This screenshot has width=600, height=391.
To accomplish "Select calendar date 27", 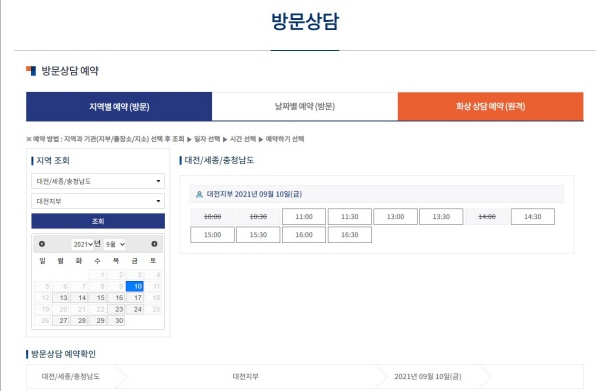I will (x=60, y=321).
